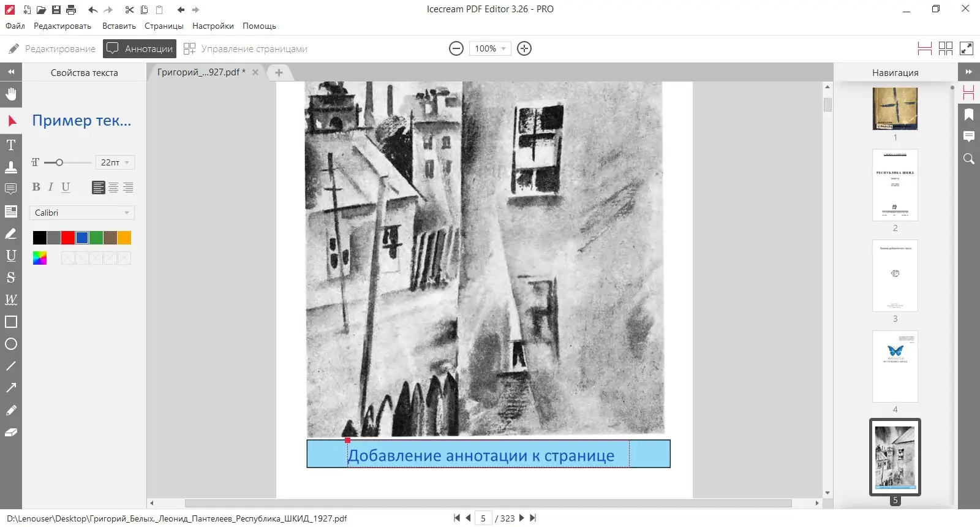Select the Line drawing tool
Viewport: 980px width, 527px height.
point(11,366)
